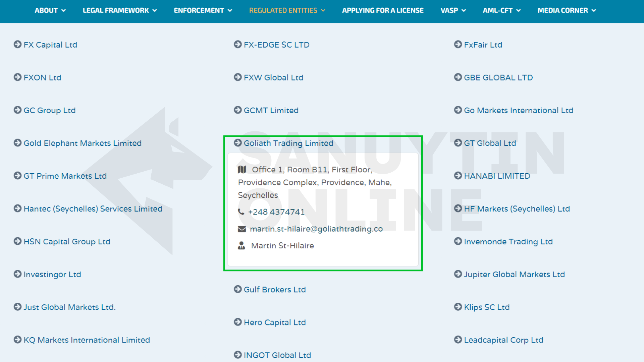Click arrow icon beside GT Prime Markets Ltd
Image resolution: width=644 pixels, height=362 pixels.
17,176
